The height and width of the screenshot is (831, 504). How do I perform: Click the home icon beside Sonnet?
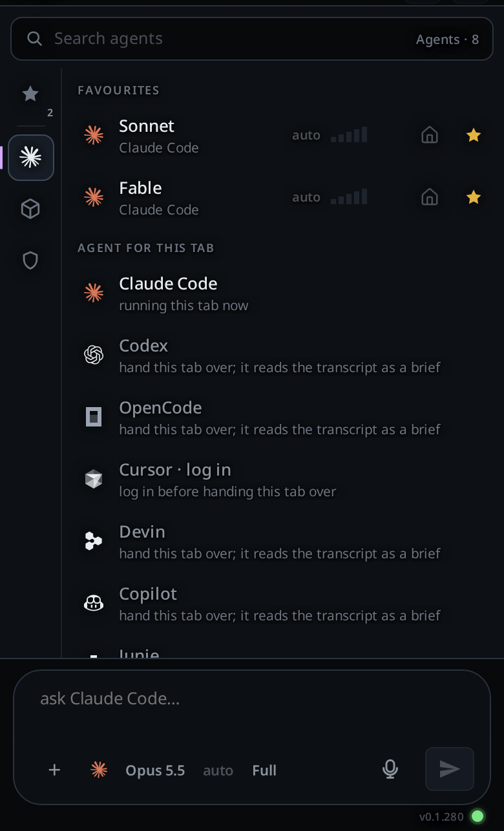pyautogui.click(x=430, y=135)
